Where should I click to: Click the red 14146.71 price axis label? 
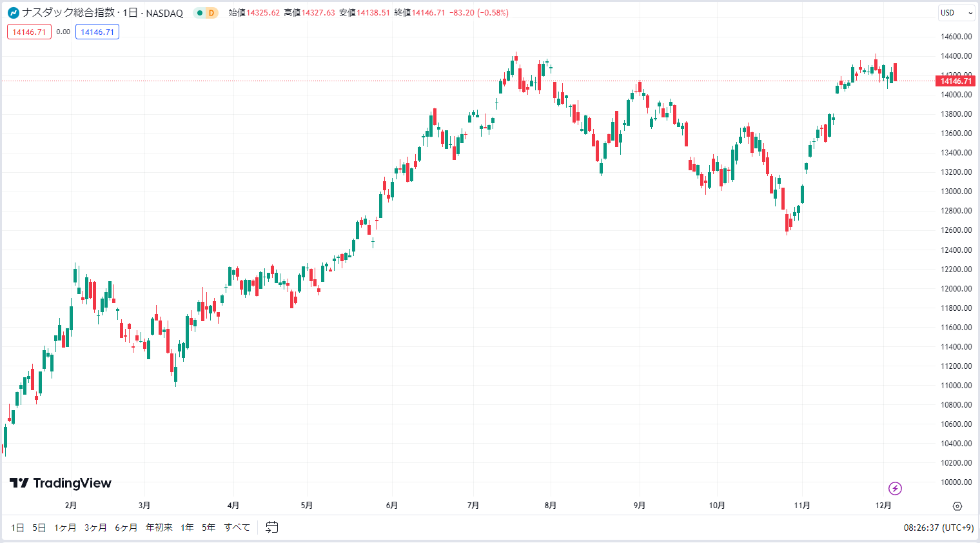pyautogui.click(x=955, y=81)
